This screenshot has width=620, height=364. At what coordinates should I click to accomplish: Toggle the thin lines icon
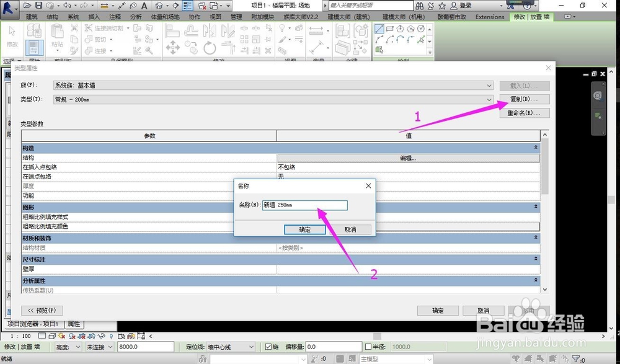click(x=187, y=6)
